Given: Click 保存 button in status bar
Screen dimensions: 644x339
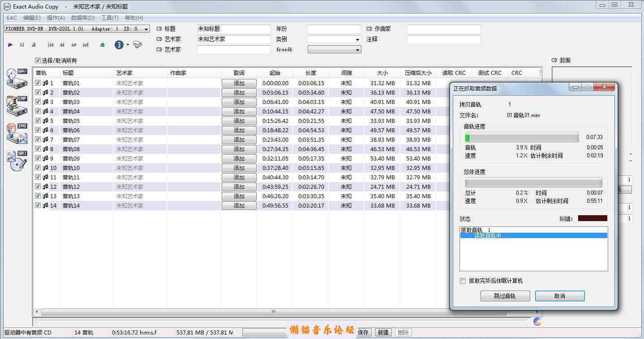Looking at the screenshot, I should tap(363, 332).
